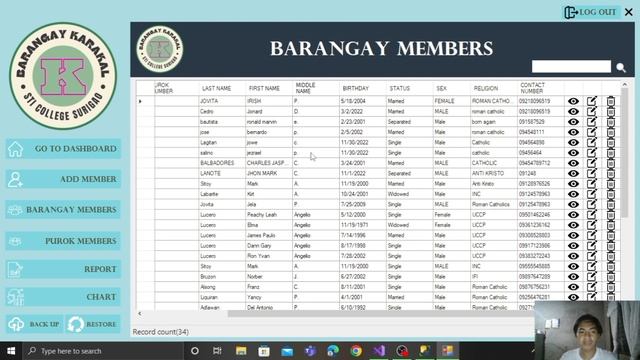Edit the JOVITA IRISH record
The height and width of the screenshot is (360, 640).
coord(592,101)
